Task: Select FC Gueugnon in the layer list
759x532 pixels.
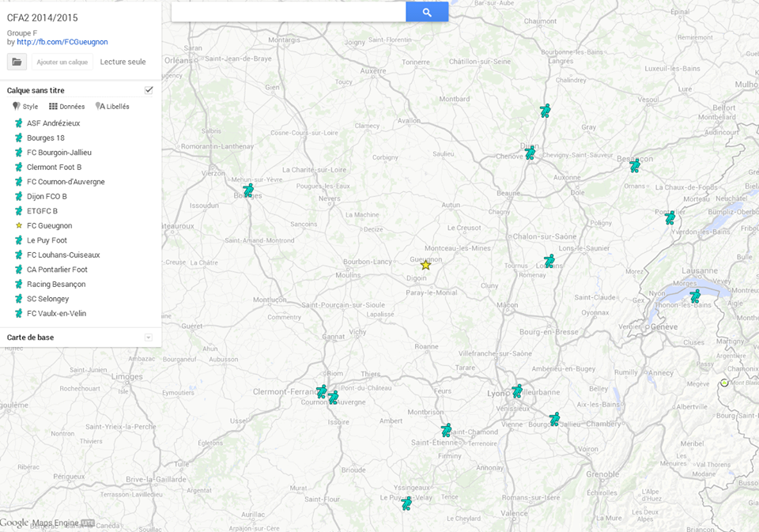Action: coord(49,226)
